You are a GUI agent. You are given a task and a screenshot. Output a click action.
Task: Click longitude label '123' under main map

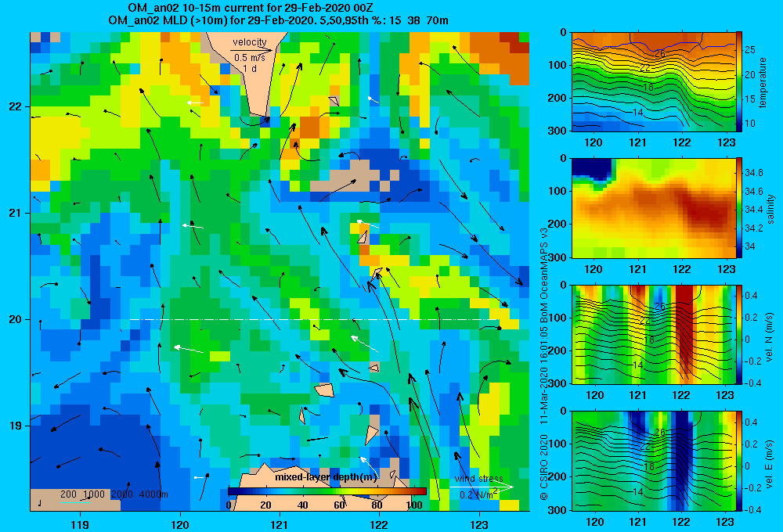[479, 524]
